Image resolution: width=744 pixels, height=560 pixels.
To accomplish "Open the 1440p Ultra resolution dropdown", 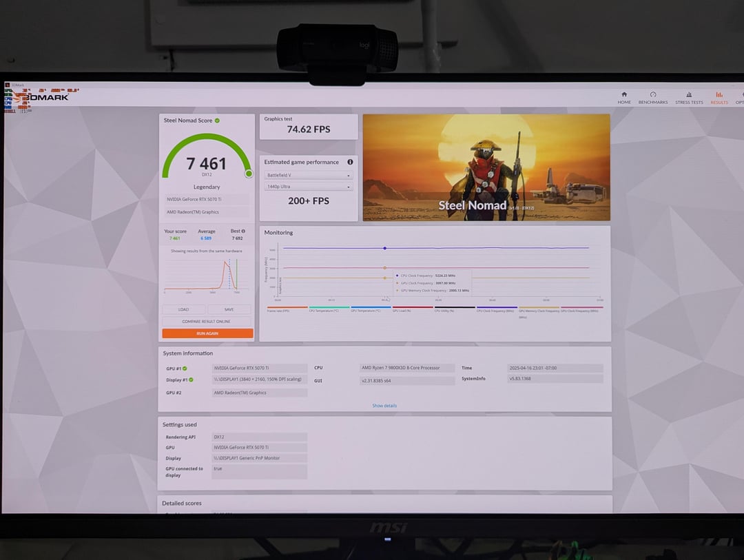I will coord(309,187).
